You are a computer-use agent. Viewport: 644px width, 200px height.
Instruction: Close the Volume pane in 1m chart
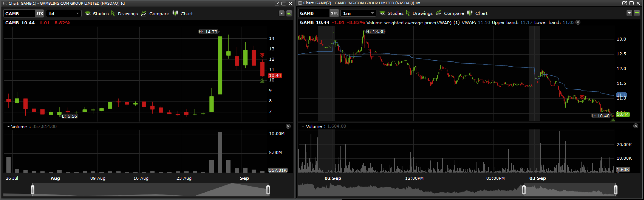click(635, 126)
